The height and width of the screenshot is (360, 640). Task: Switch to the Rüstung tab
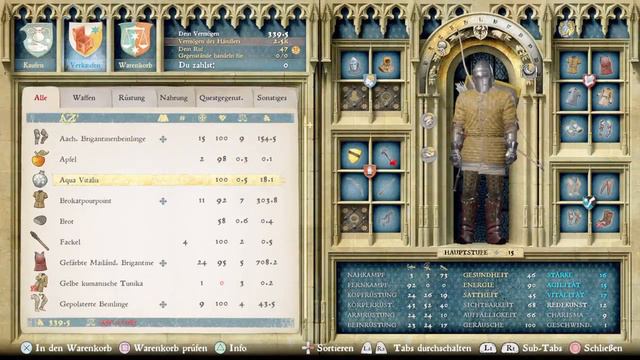(131, 98)
